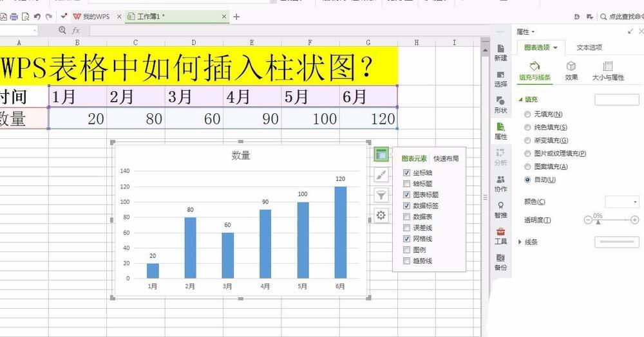This screenshot has width=644, height=337.
Task: Open the fill preset box beside 填充
Action: 617,100
